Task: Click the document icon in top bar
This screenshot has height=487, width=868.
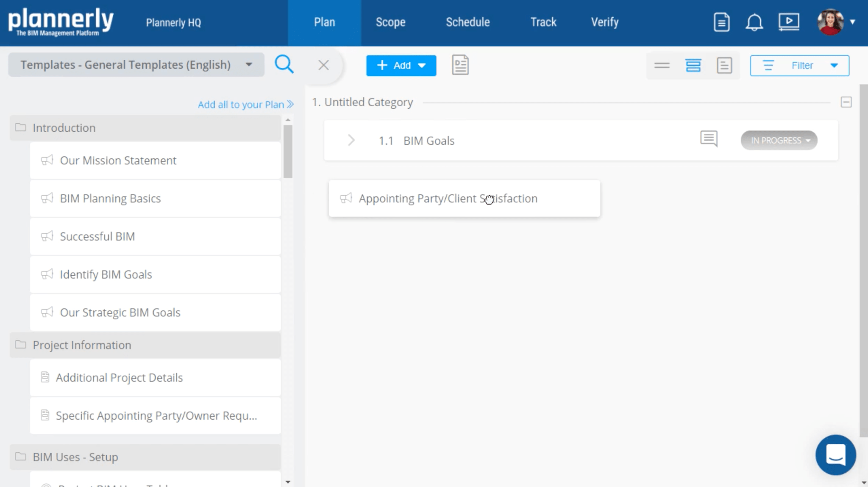Action: pos(721,22)
